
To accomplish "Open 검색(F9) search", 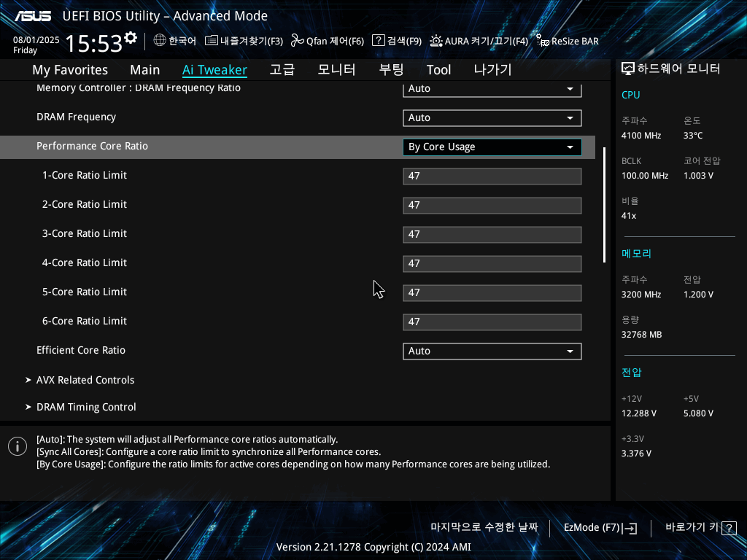I will (397, 41).
